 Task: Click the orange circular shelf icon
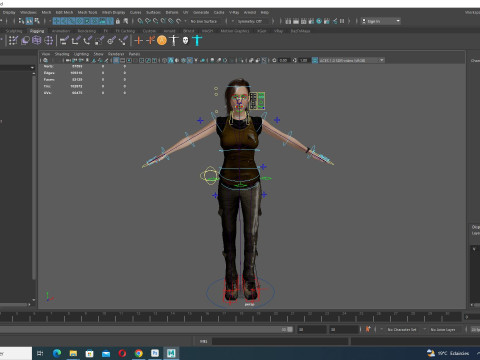click(x=162, y=41)
